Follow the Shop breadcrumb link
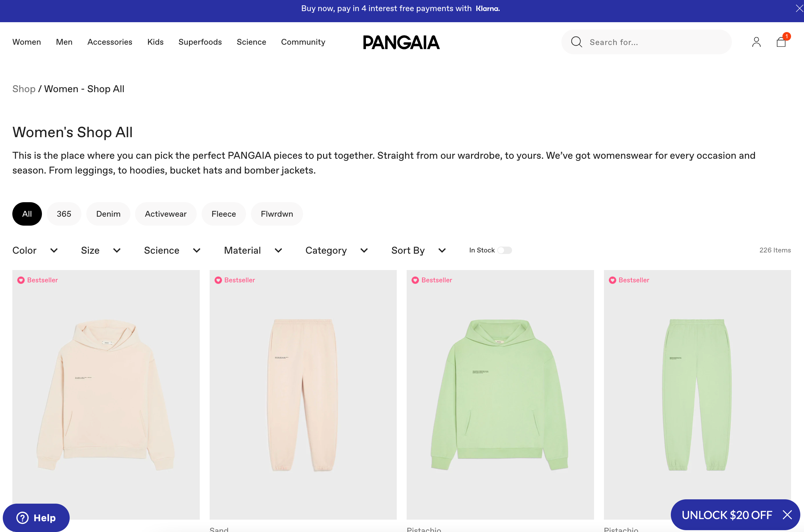 click(24, 89)
